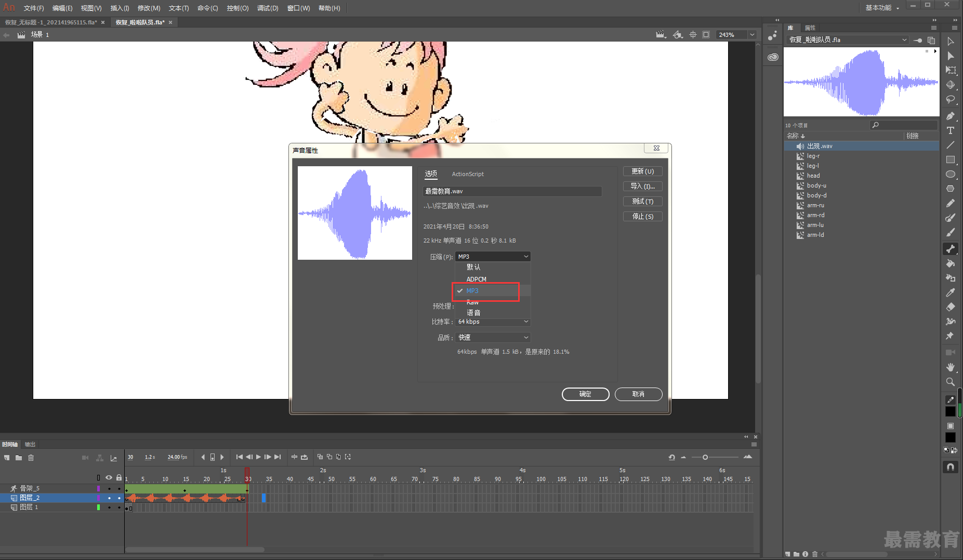The image size is (963, 560).
Task: Toggle lock on layer 图层_2
Action: pos(119,498)
